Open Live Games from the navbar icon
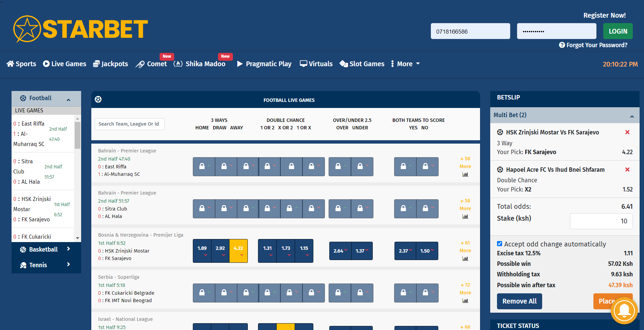The height and width of the screenshot is (330, 644). [x=45, y=64]
